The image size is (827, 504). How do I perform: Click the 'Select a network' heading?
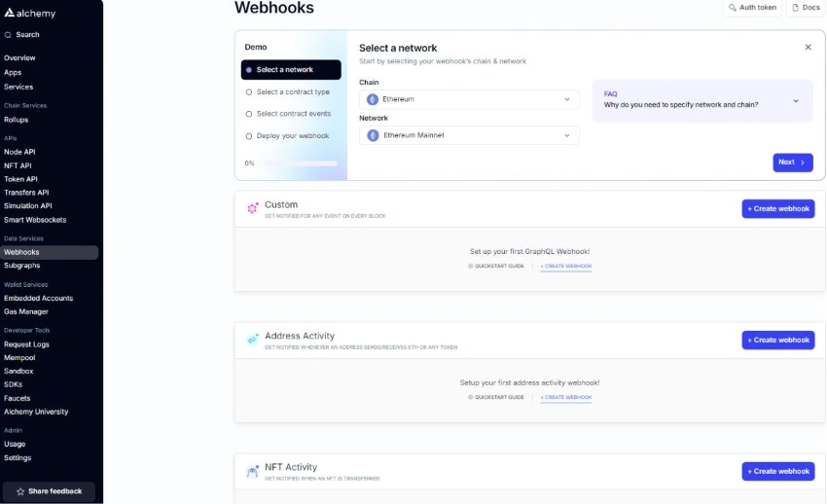398,48
